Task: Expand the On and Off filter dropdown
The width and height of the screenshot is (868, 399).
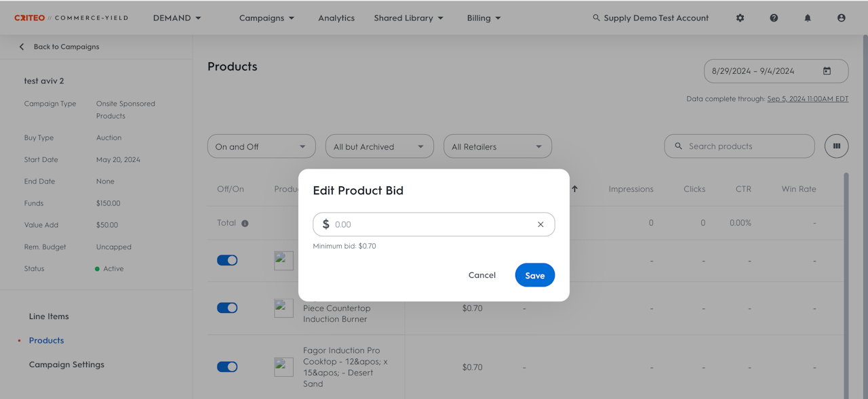Action: [x=261, y=147]
